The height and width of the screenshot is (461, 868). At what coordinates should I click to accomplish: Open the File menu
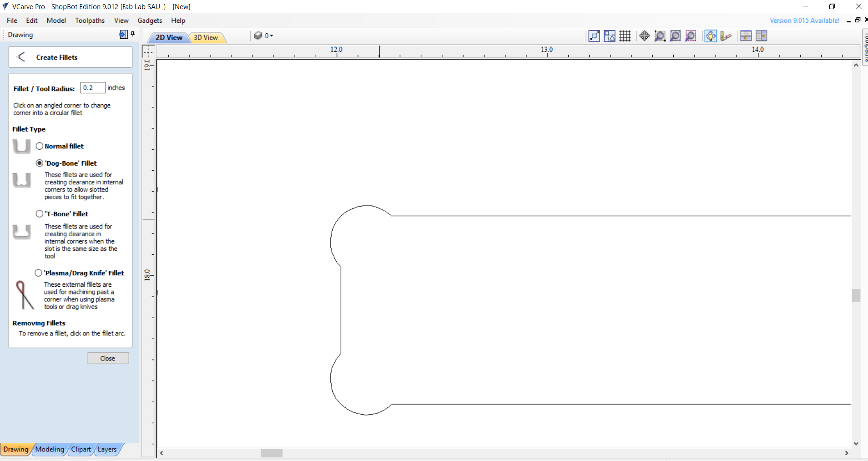[x=12, y=20]
